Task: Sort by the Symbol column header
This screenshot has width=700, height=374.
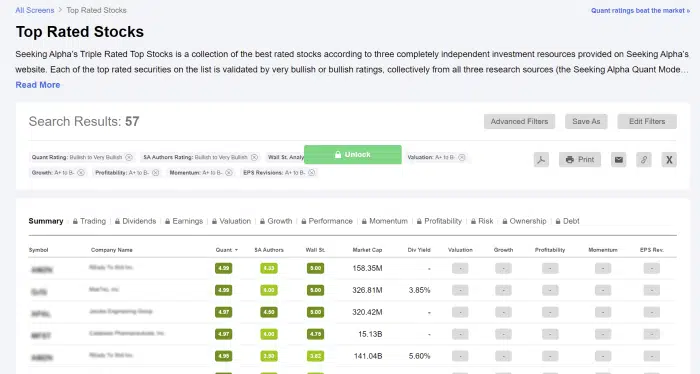Action: (38, 250)
